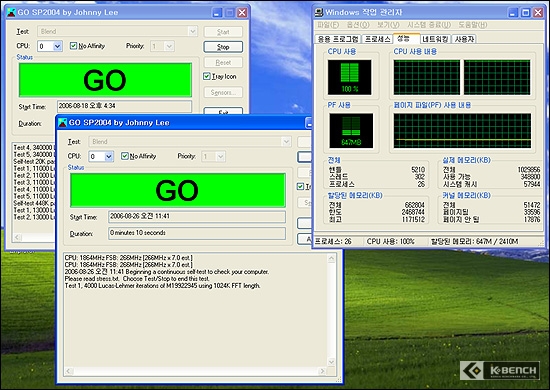Click the page file usage history graph

(x=462, y=130)
